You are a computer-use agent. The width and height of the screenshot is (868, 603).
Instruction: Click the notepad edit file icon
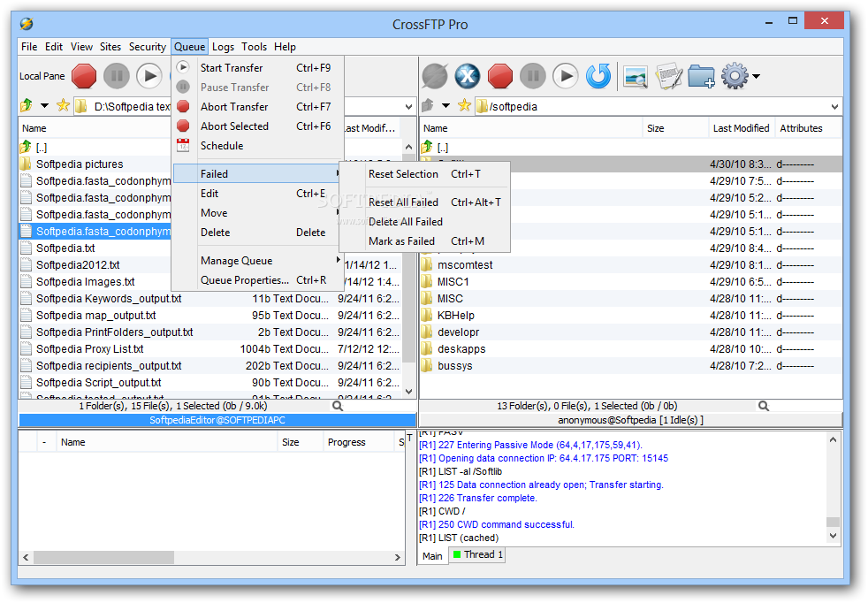(x=668, y=76)
